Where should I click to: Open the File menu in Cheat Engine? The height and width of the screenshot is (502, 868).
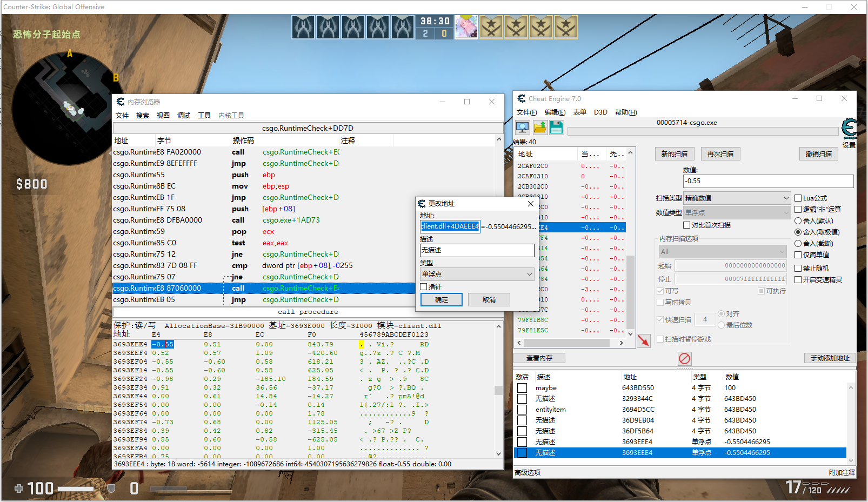pos(527,112)
